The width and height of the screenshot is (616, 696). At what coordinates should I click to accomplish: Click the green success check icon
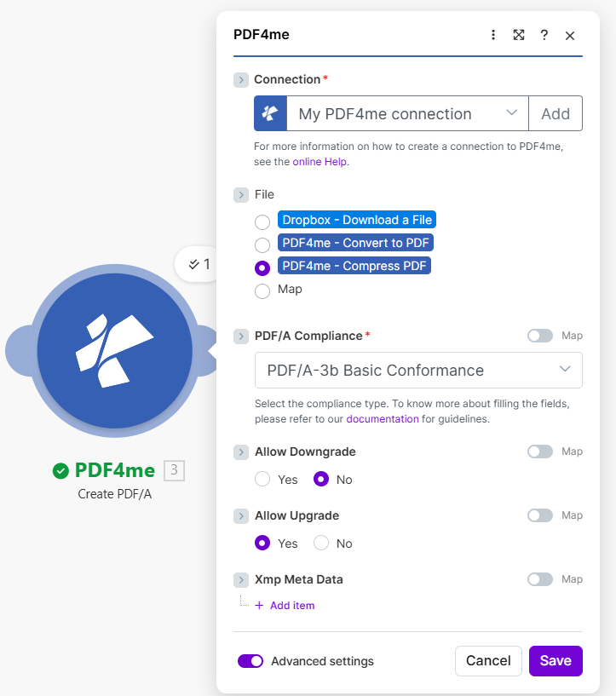60,470
